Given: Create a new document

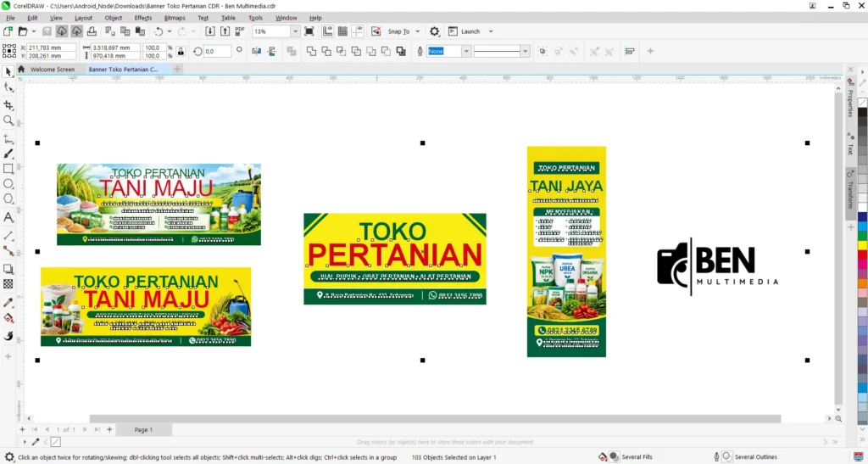Looking at the screenshot, I should pos(8,31).
